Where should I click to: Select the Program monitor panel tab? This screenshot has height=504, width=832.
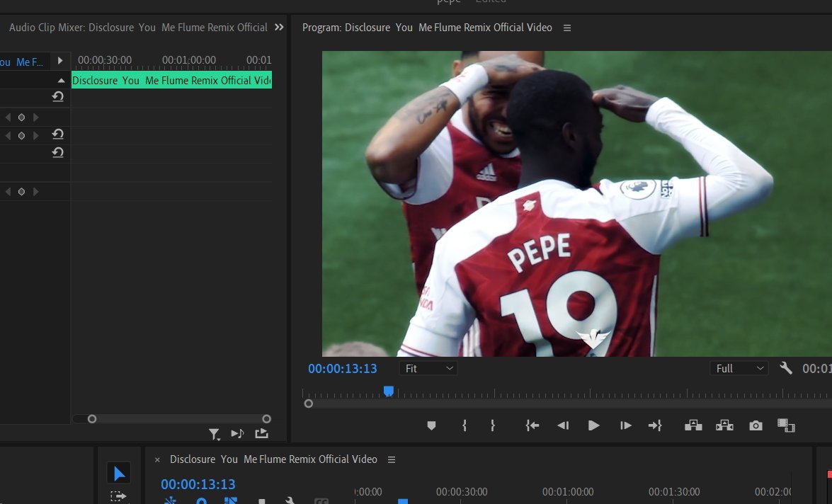click(427, 28)
